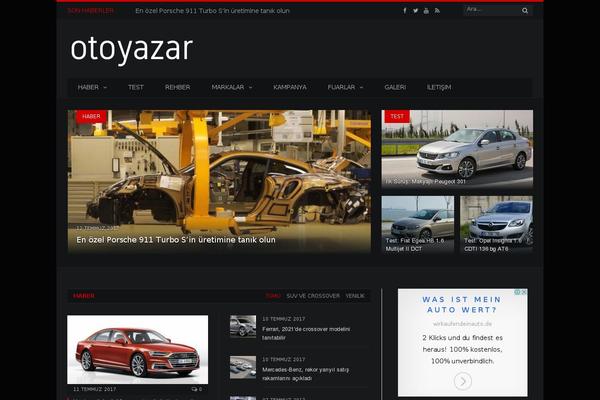The height and width of the screenshot is (400, 600).
Task: Expand the MARKALAR menu dropdown
Action: (x=232, y=87)
